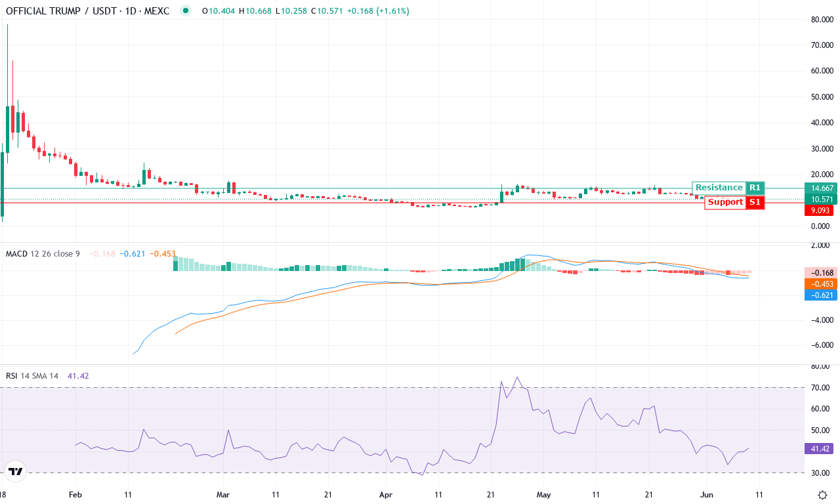
Task: Click the open value O10.404
Action: click(219, 11)
